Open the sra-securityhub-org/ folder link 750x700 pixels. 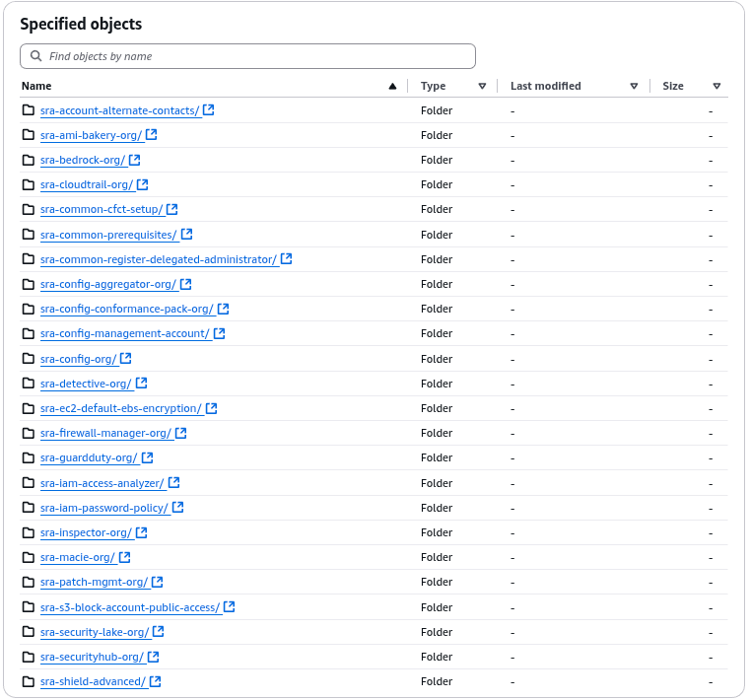click(92, 657)
